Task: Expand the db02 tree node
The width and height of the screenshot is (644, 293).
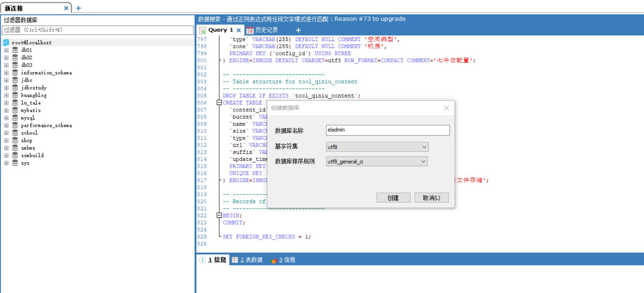Action: [x=6, y=58]
